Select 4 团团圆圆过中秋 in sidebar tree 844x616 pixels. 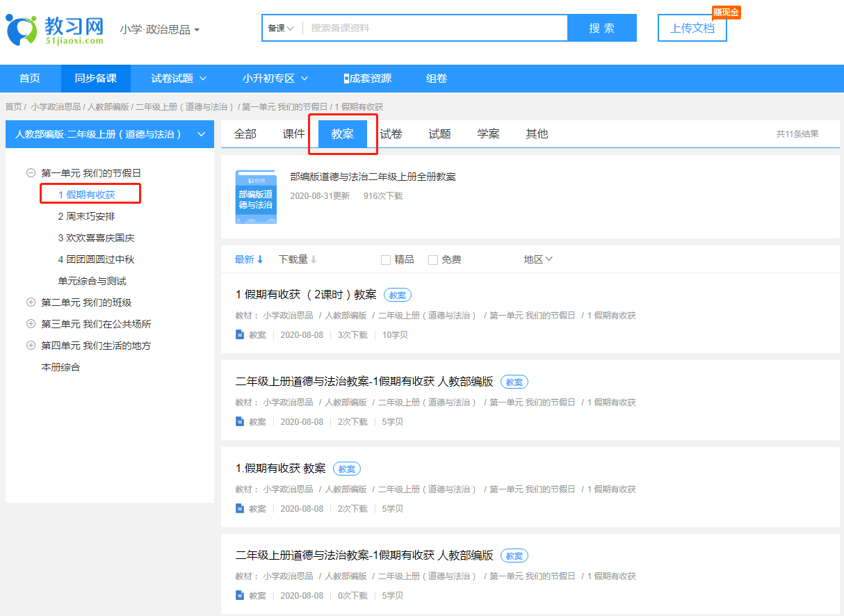[x=97, y=259]
